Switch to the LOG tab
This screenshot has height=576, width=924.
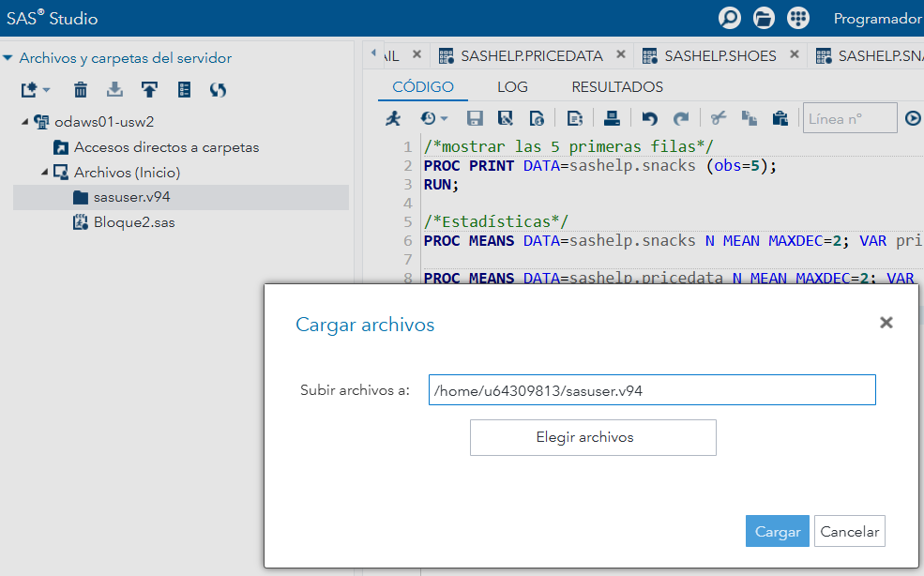coord(512,86)
